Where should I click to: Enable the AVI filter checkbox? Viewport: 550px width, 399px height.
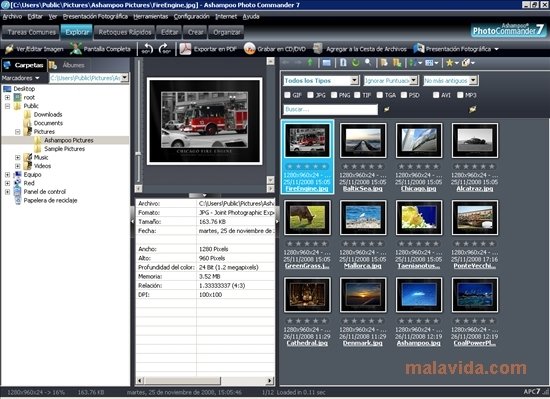pos(436,95)
